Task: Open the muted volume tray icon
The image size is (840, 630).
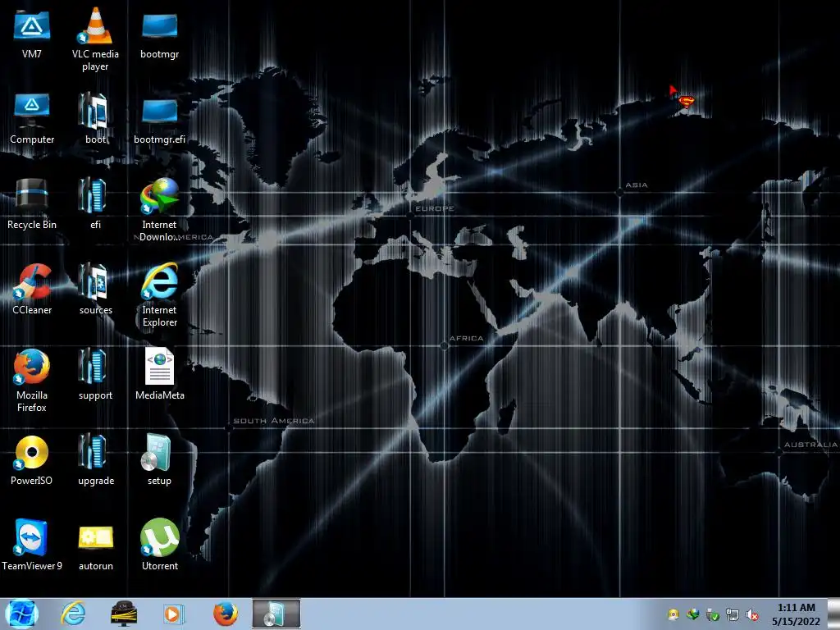Action: (x=752, y=614)
